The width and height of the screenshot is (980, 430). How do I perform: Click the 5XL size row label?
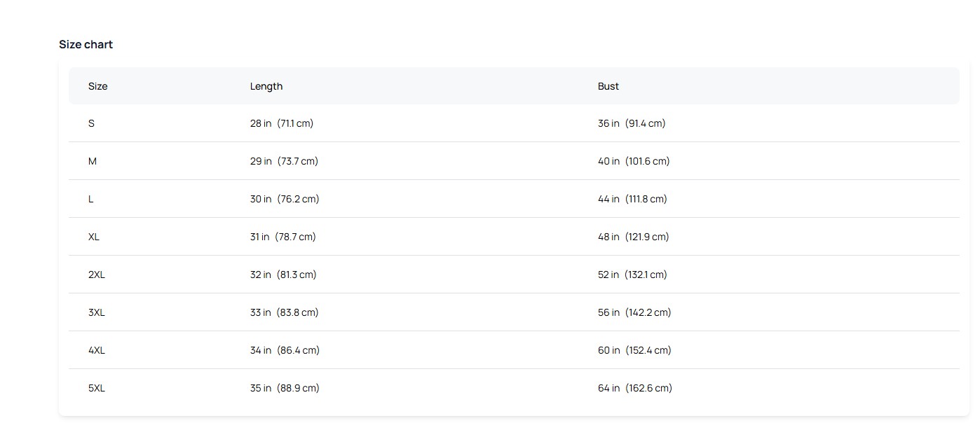coord(97,388)
